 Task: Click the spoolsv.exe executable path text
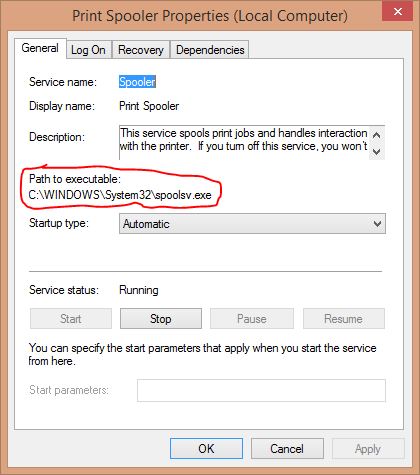[120, 195]
